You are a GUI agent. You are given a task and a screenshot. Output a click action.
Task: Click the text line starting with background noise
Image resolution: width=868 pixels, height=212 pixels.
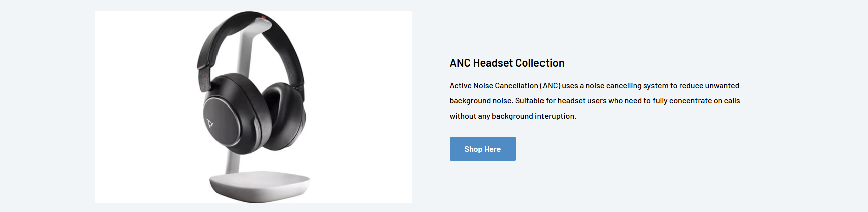tap(594, 101)
